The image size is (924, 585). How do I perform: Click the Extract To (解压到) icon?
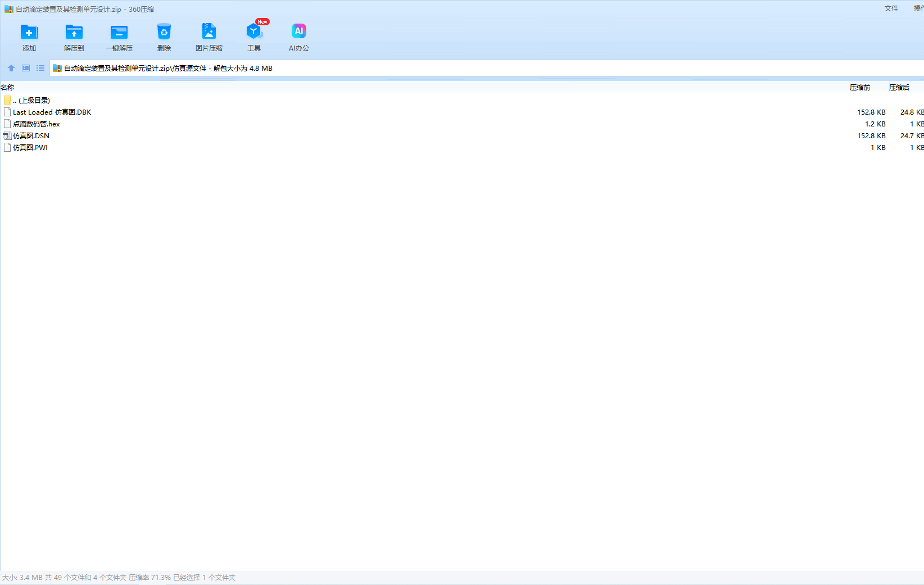coord(74,33)
